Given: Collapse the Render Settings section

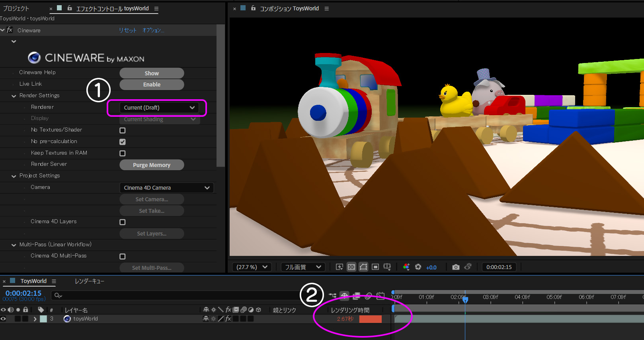Looking at the screenshot, I should click(14, 96).
